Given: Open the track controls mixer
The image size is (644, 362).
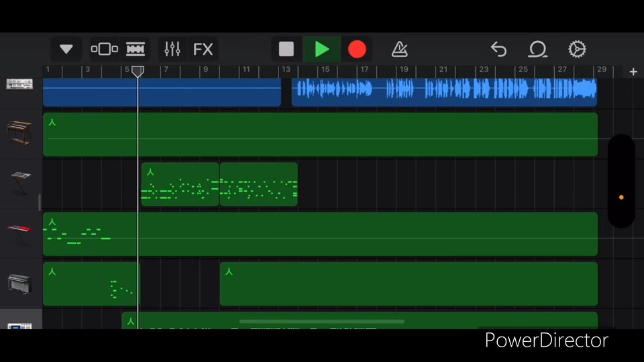Looking at the screenshot, I should coord(172,49).
